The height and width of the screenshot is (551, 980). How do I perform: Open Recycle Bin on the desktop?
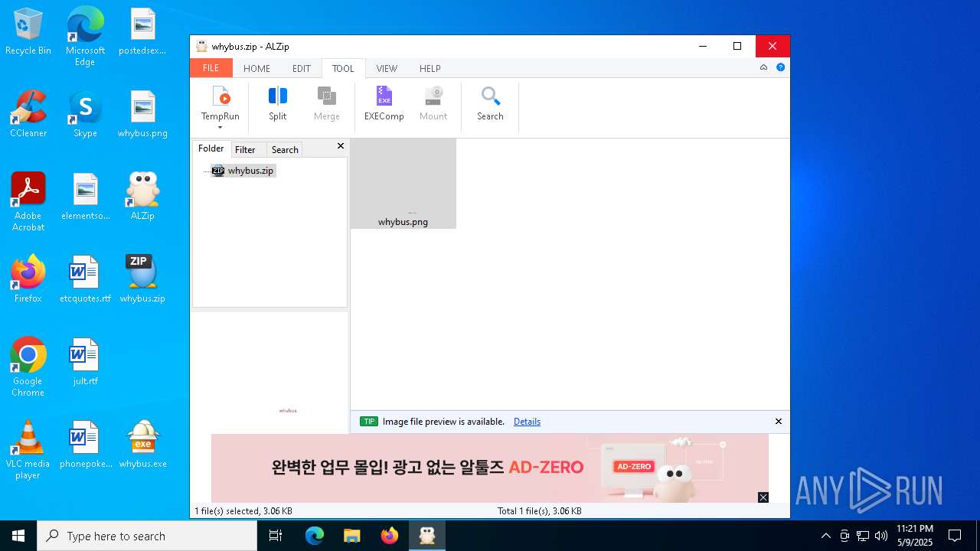click(28, 33)
